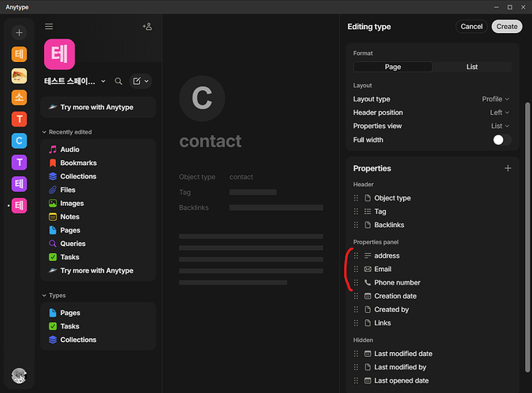This screenshot has height=393, width=532.
Task: Open the search magnifier icon
Action: click(x=119, y=81)
